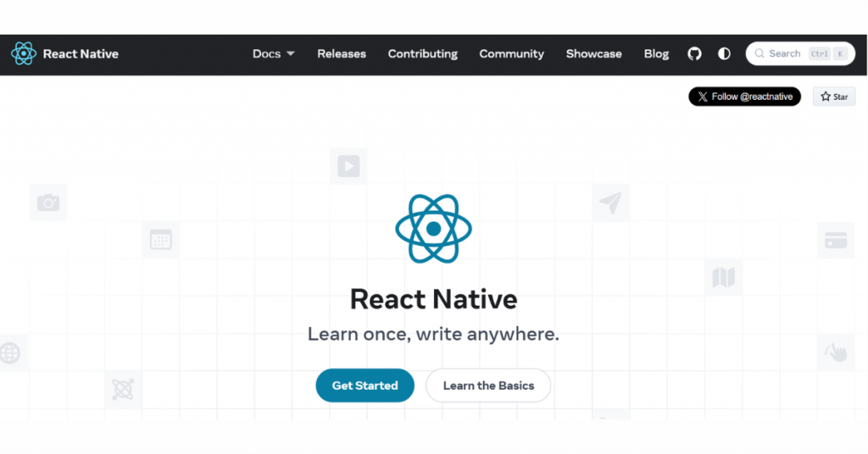Click the 'Learn once, write anywhere.' tagline
Image resolution: width=868 pixels, height=454 pixels.
coord(433,334)
